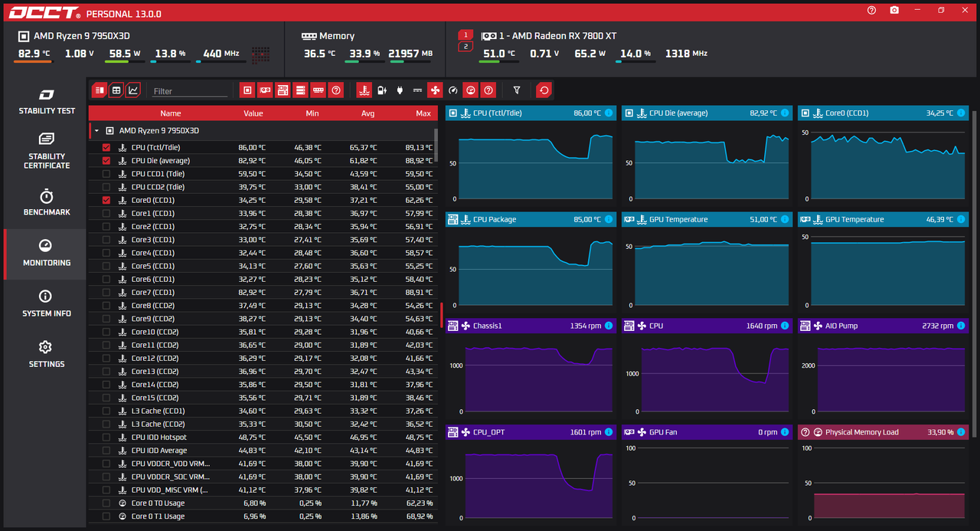Uncheck the Core0 (CCD1) checkbox

[106, 200]
